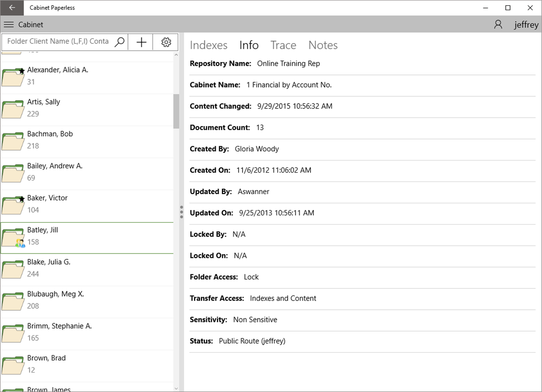
Task: Type in folder client name search field
Action: tap(58, 42)
